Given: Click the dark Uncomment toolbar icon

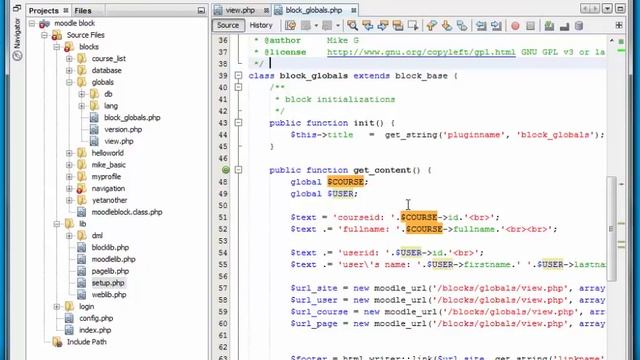Looking at the screenshot, I should [x=564, y=26].
